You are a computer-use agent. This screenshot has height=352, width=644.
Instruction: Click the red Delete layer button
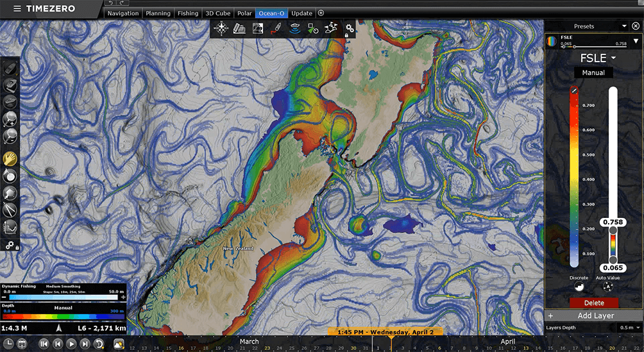(x=593, y=303)
